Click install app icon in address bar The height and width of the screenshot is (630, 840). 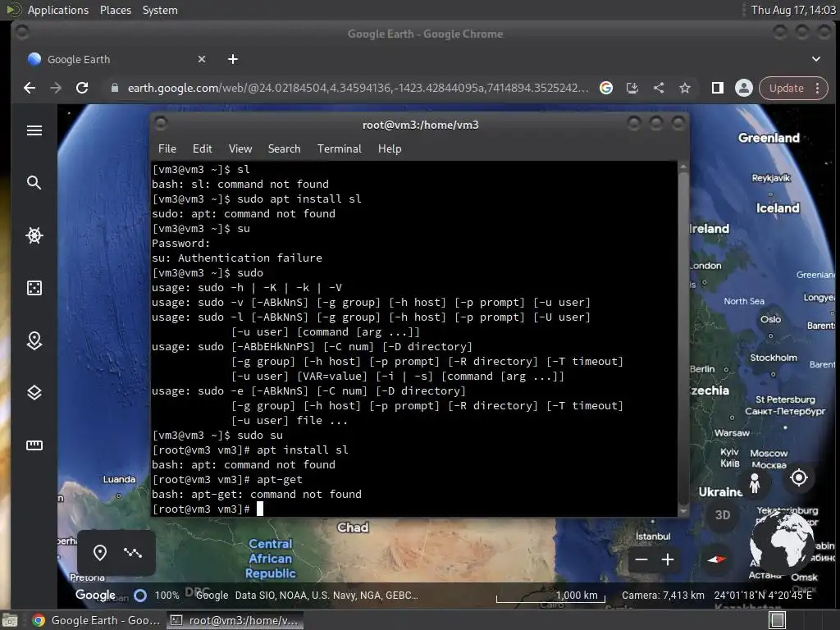click(x=632, y=88)
